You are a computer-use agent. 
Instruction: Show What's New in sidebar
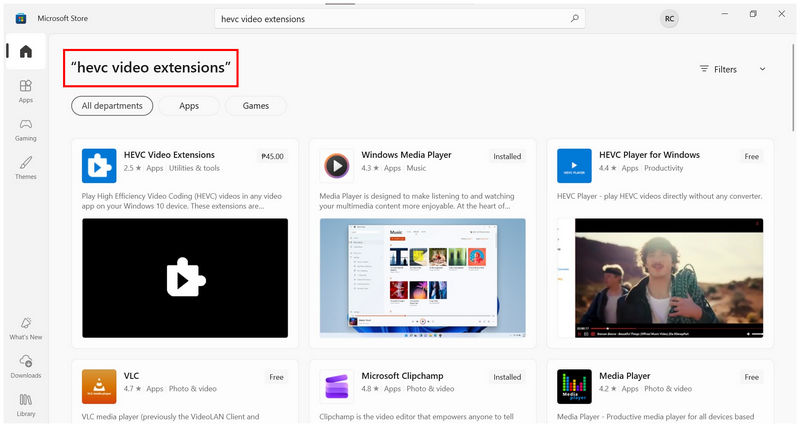pyautogui.click(x=26, y=329)
